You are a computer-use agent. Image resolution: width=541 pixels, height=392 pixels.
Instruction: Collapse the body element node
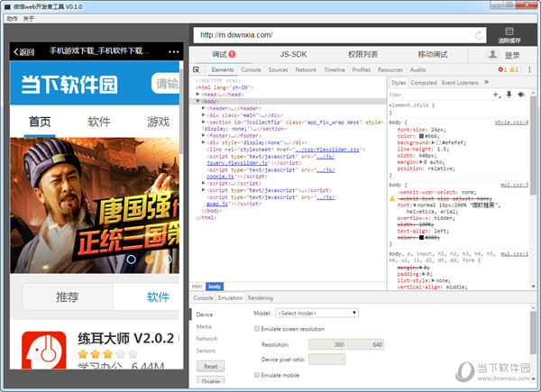coord(198,101)
